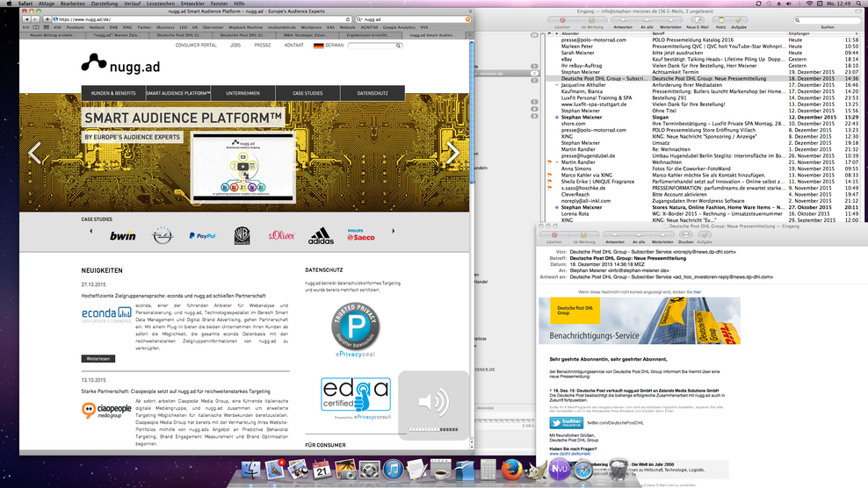Open System Preferences from the Dock

pyautogui.click(x=369, y=470)
